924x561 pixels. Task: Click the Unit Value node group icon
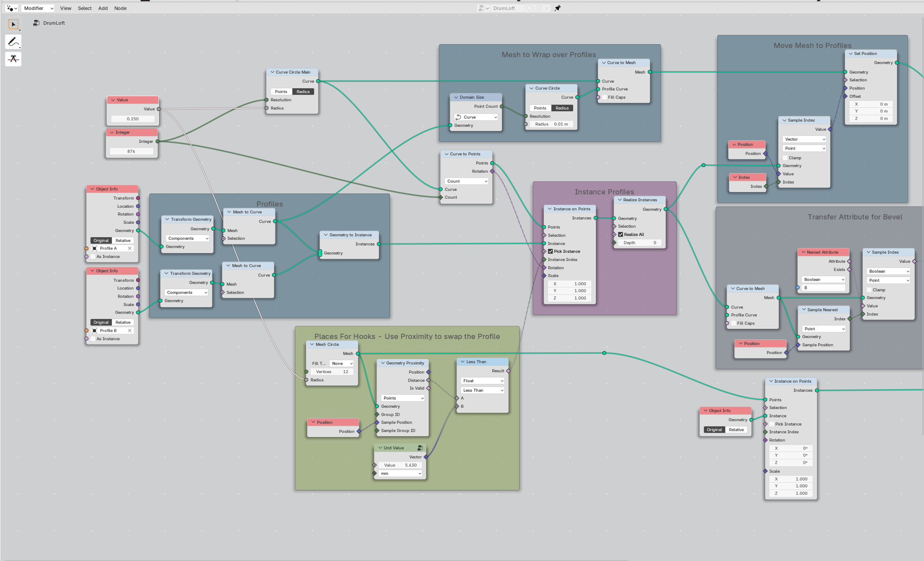coord(420,448)
